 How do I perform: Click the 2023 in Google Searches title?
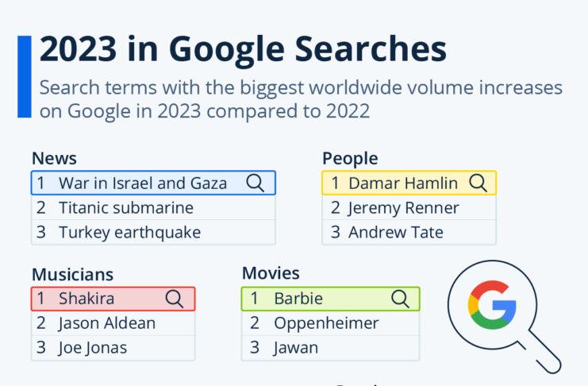point(243,49)
